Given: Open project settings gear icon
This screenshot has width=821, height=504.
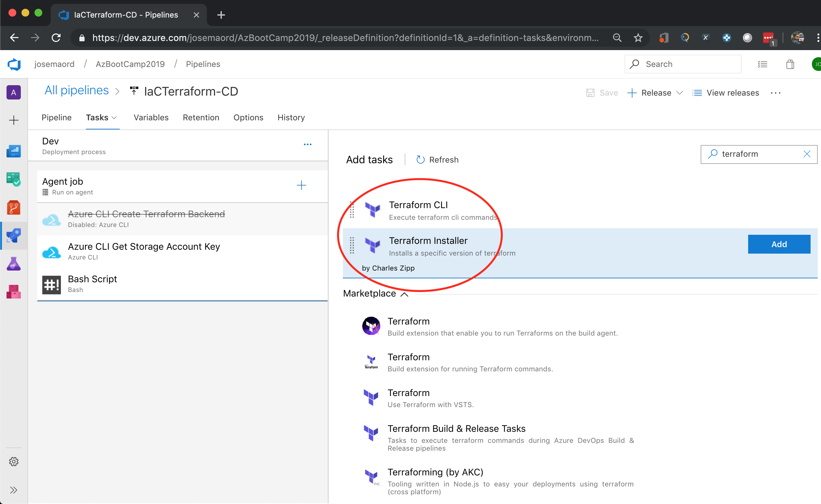Looking at the screenshot, I should 13,461.
